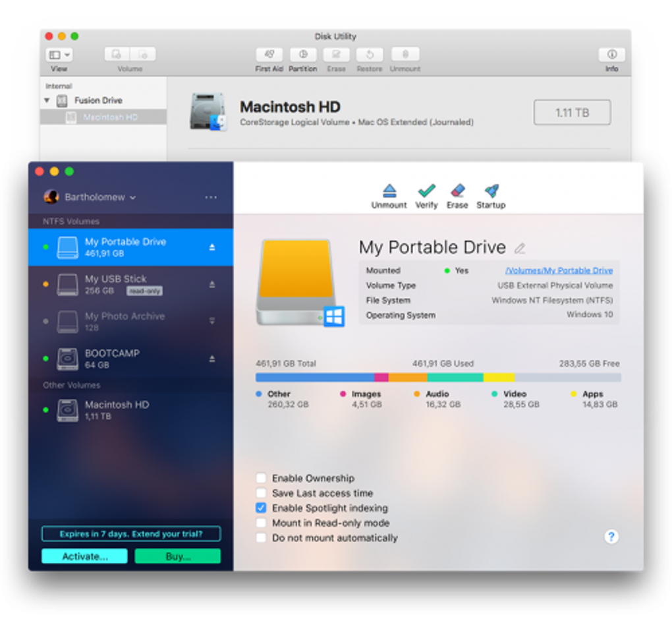Screen dimensions: 672x621
Task: Click the USB External Physical Volume value
Action: tap(555, 285)
